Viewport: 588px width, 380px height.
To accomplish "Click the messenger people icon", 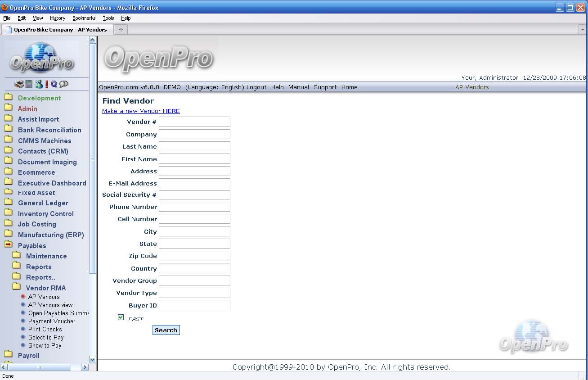I will coord(38,84).
